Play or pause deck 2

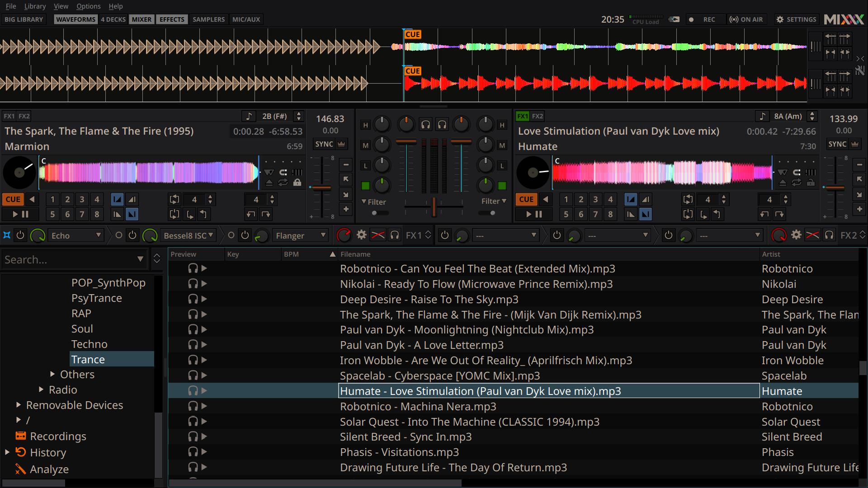[534, 214]
